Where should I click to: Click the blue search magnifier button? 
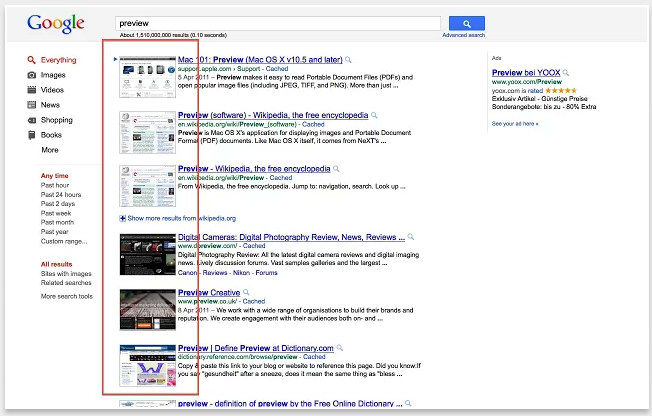pyautogui.click(x=467, y=23)
